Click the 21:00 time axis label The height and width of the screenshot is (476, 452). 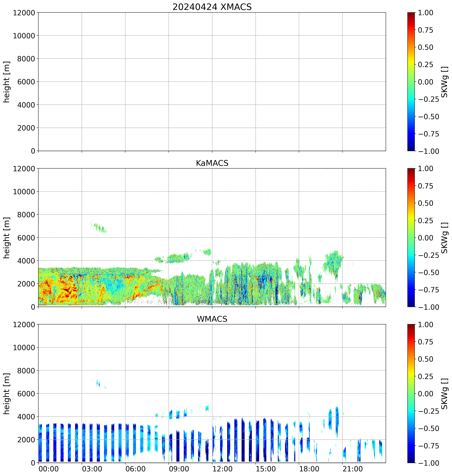click(352, 469)
